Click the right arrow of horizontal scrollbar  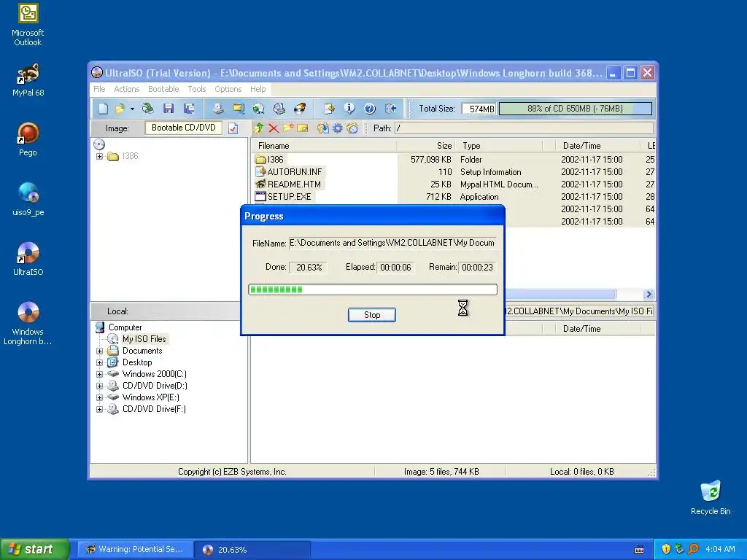649,295
